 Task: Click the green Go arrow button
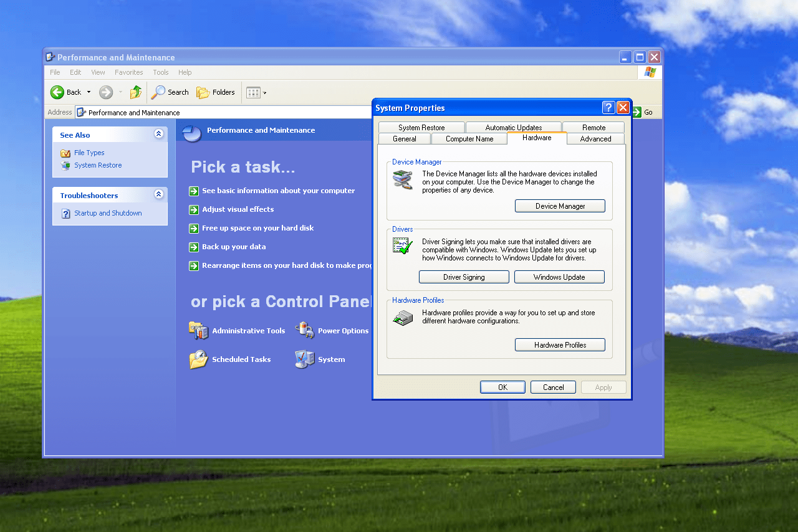tap(637, 112)
